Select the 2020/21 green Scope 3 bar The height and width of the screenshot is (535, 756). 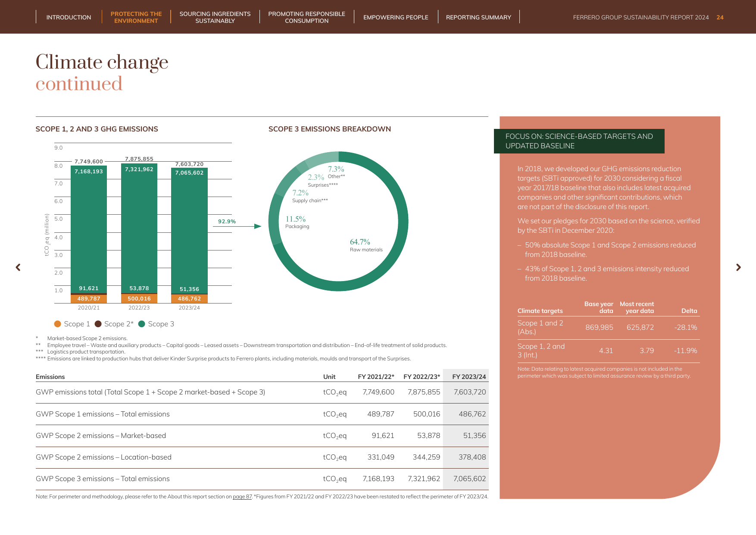pyautogui.click(x=89, y=229)
